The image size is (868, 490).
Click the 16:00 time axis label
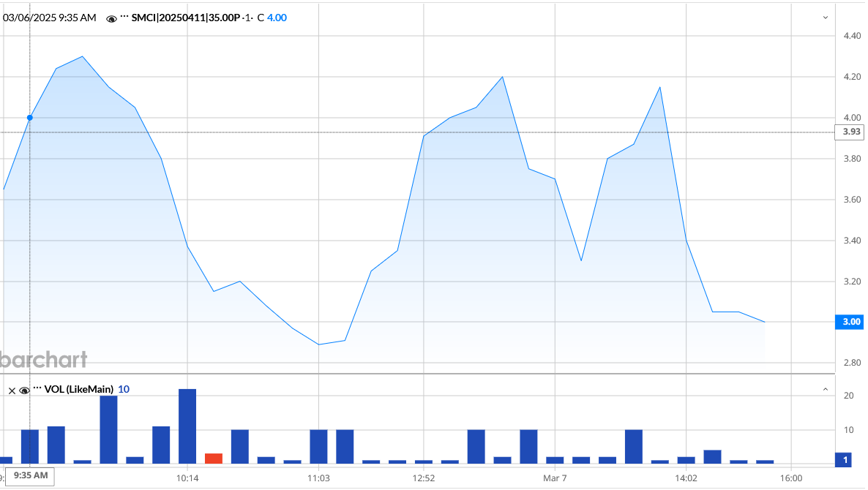coord(790,478)
